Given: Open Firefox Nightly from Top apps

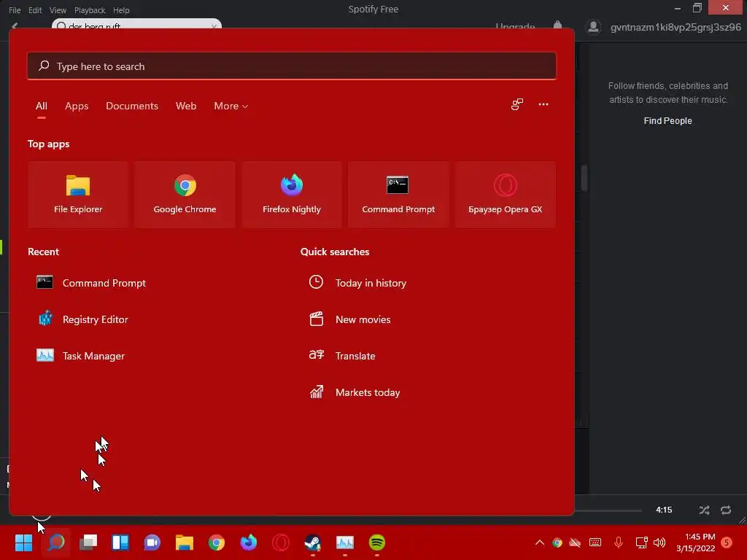Looking at the screenshot, I should 292,194.
